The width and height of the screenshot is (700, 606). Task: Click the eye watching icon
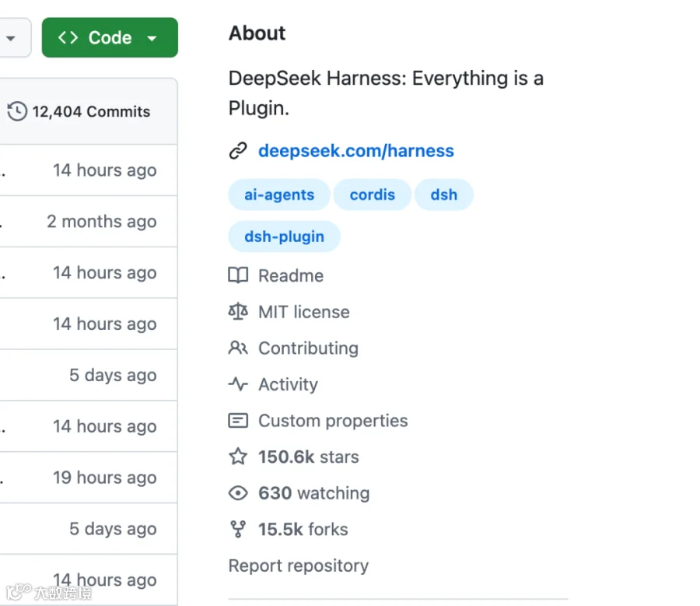click(x=238, y=493)
